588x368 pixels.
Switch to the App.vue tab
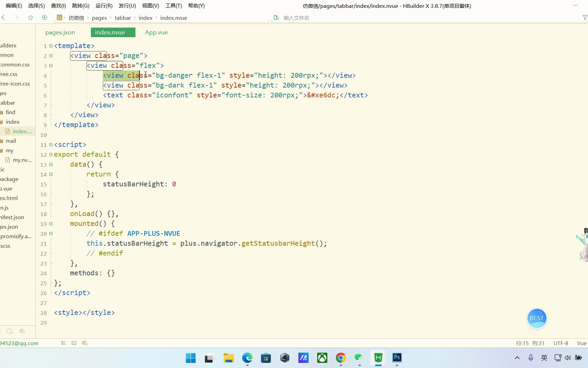coord(156,32)
